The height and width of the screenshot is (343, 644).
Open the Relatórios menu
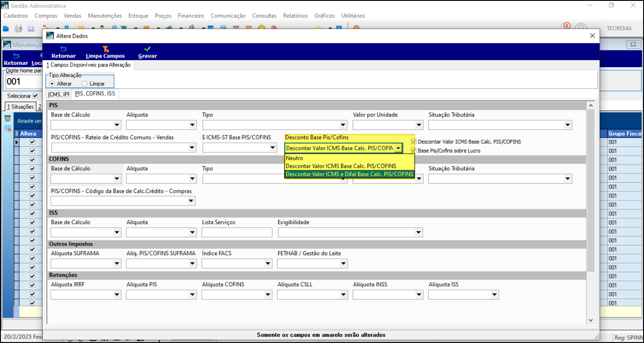click(295, 16)
